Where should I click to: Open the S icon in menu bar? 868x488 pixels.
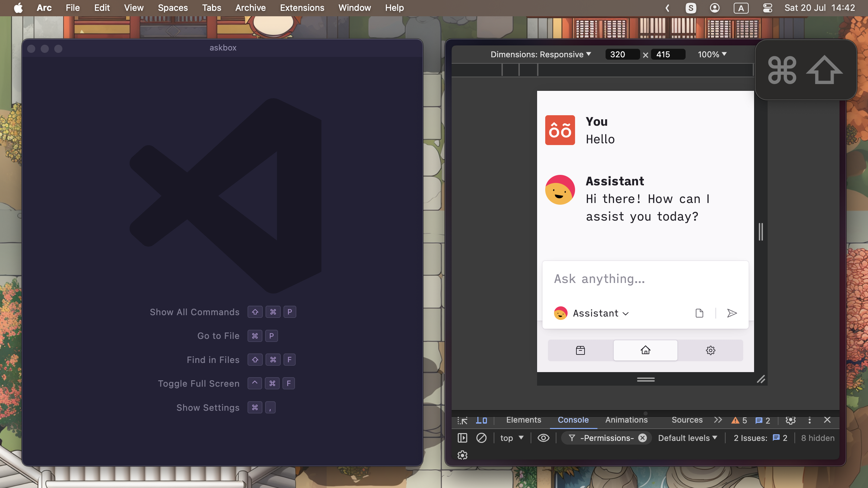coord(691,8)
